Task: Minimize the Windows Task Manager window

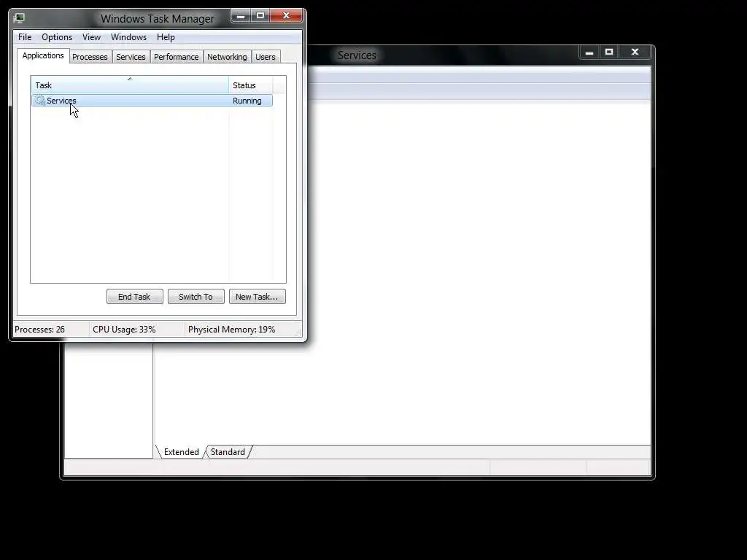Action: 241,16
